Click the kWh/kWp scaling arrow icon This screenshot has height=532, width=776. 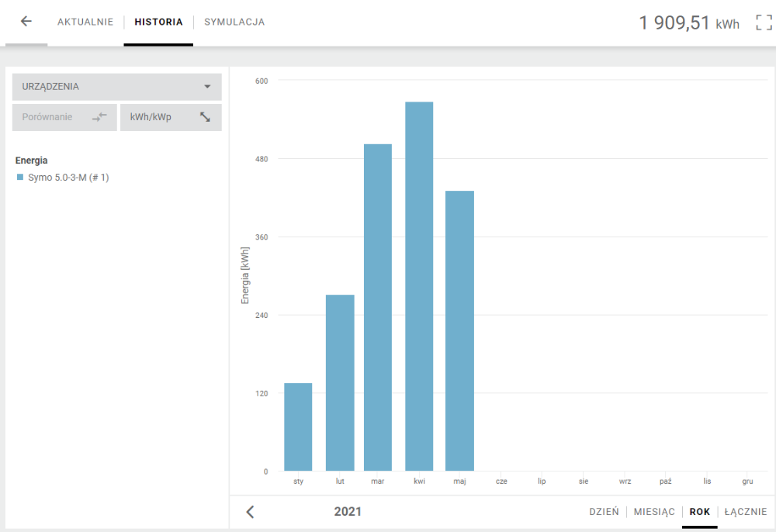205,117
